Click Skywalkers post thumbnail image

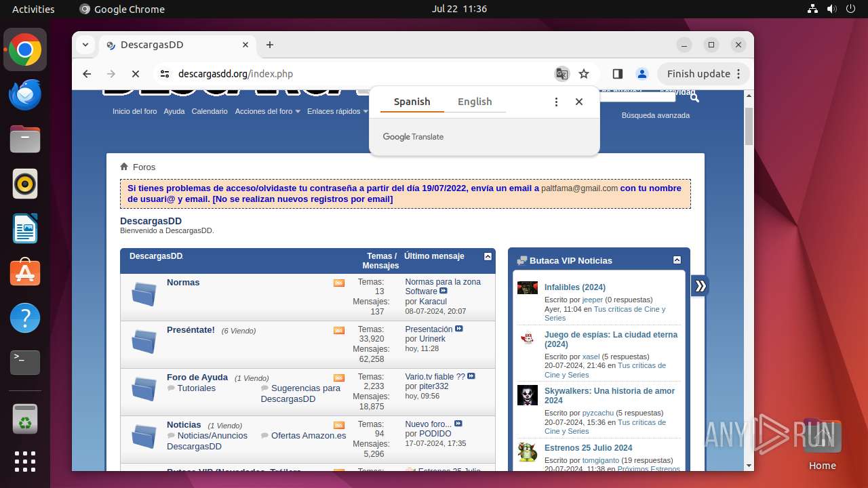coord(528,395)
